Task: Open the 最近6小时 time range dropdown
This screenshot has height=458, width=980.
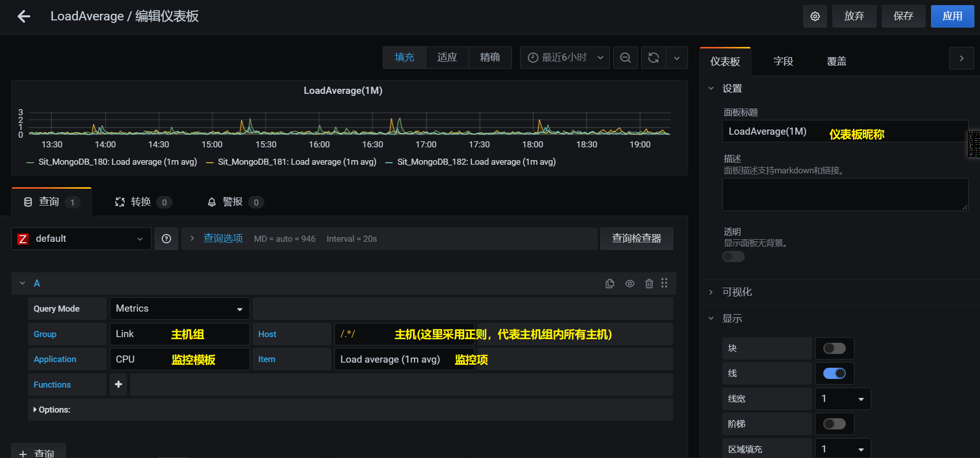Action: point(565,58)
